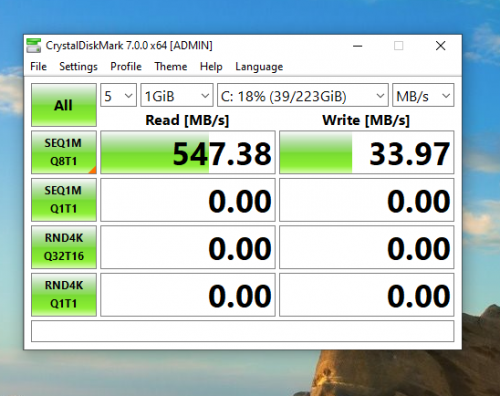Open the File menu
Screen dimensions: 500x396
pyautogui.click(x=38, y=67)
